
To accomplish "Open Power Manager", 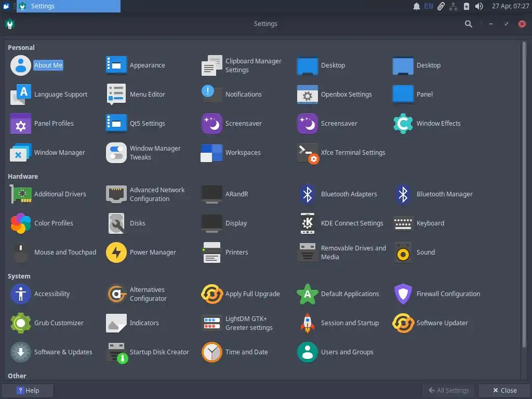I will pyautogui.click(x=141, y=252).
